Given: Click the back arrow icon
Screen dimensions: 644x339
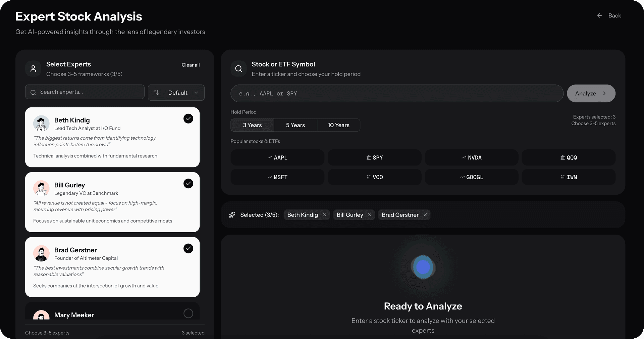Looking at the screenshot, I should (x=599, y=16).
